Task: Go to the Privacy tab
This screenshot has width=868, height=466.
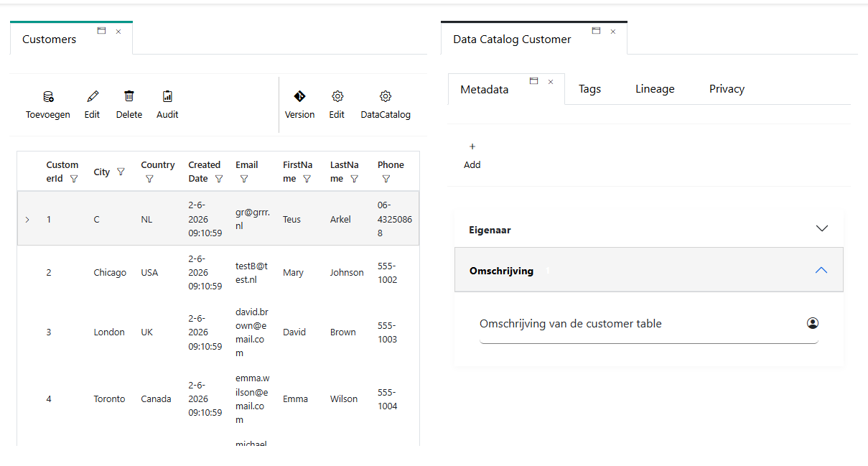Action: click(727, 89)
